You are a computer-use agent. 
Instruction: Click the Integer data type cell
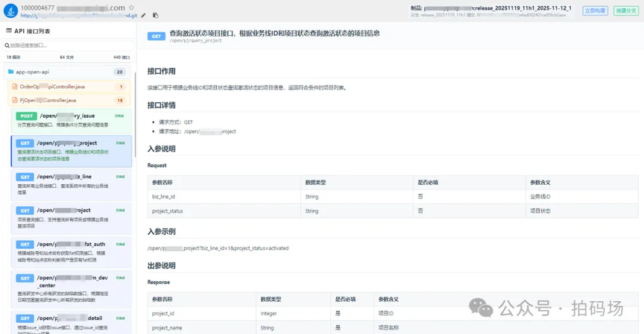[293, 313]
